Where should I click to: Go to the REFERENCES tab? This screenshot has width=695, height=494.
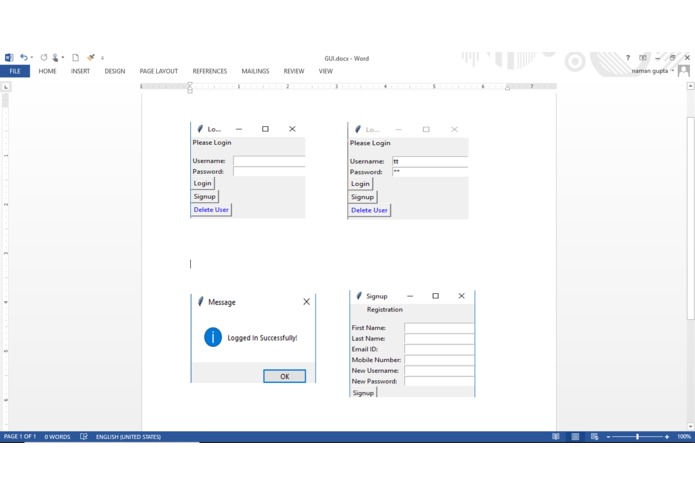point(210,71)
